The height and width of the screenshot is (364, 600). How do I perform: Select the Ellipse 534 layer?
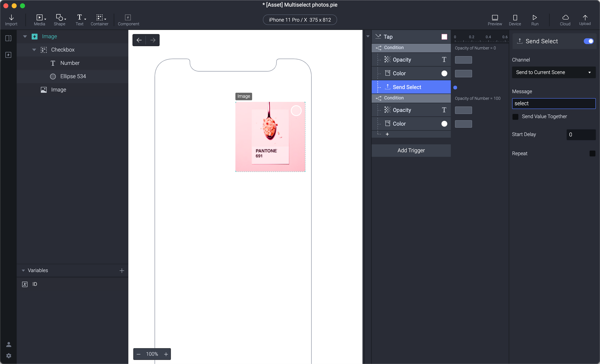(73, 76)
